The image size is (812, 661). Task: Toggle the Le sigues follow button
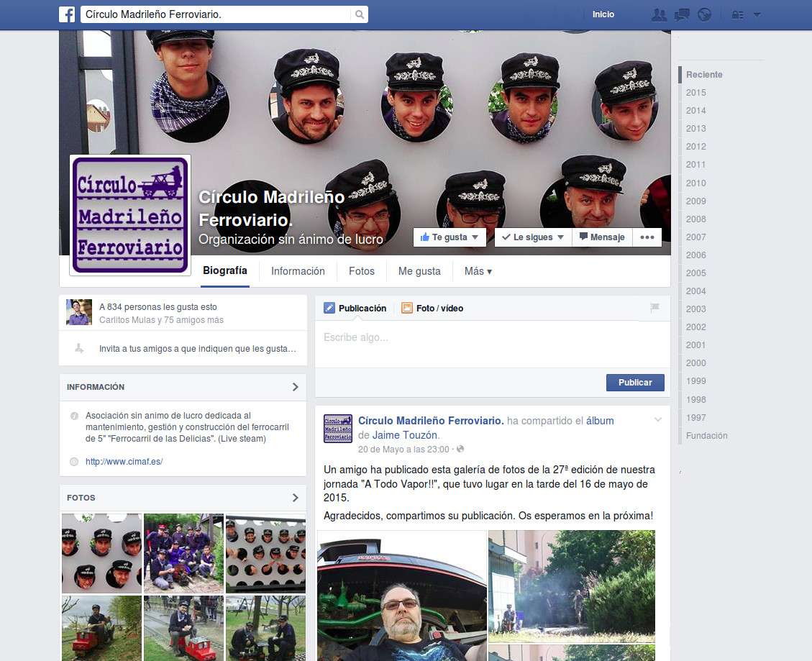point(533,237)
